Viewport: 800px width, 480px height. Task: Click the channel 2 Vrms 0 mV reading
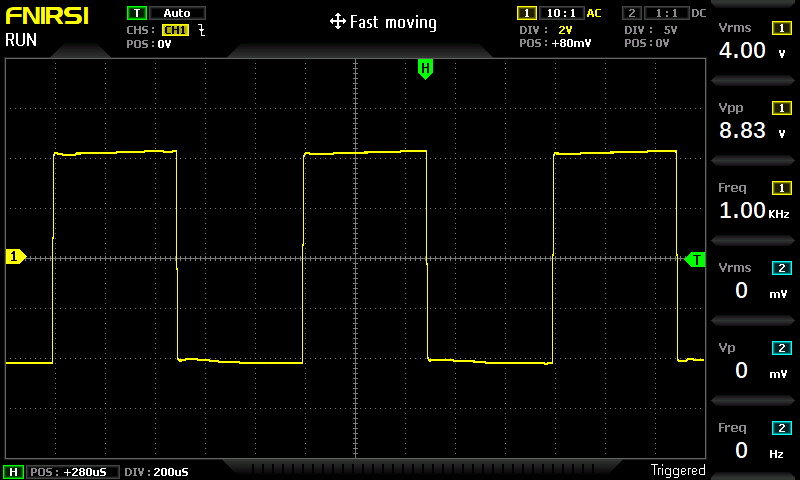coord(761,291)
